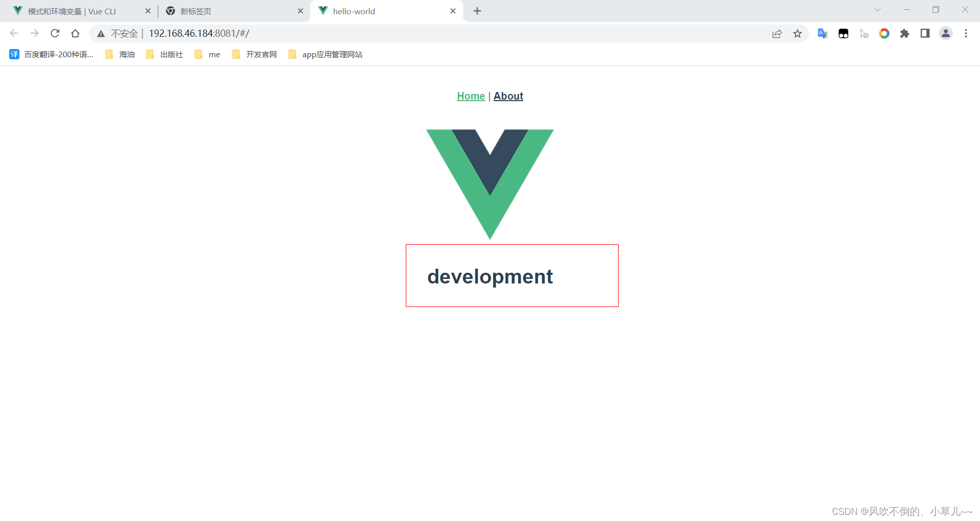
Task: Open the app应用管理网站 bookmark folder
Action: [x=325, y=54]
